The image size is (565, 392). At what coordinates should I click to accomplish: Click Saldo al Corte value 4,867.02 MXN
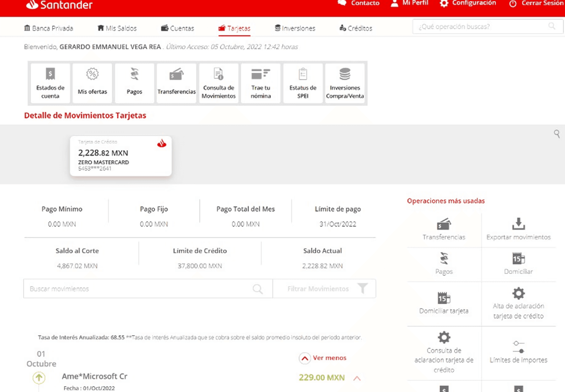(77, 266)
